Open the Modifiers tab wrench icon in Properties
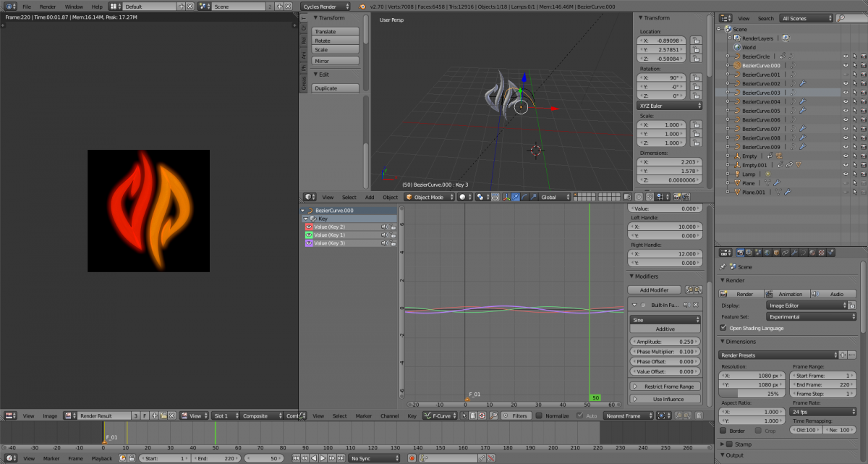 (794, 253)
